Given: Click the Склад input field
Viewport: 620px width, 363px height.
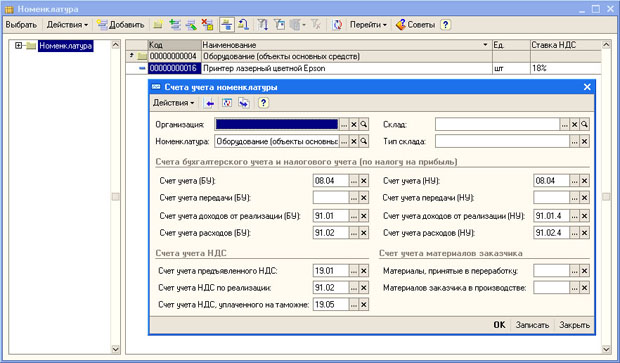Looking at the screenshot, I should 497,125.
